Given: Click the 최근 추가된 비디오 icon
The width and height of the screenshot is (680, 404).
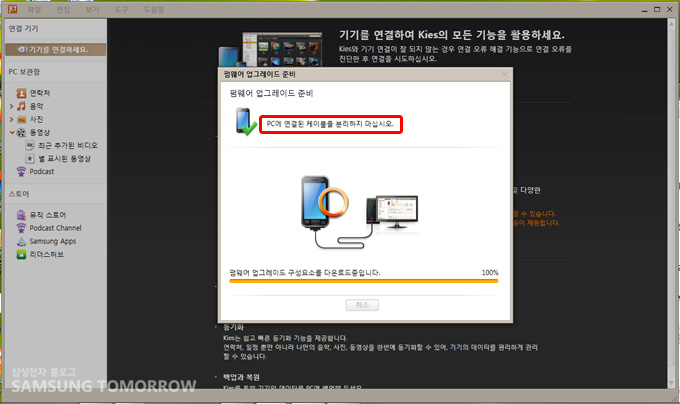Looking at the screenshot, I should coord(29,145).
